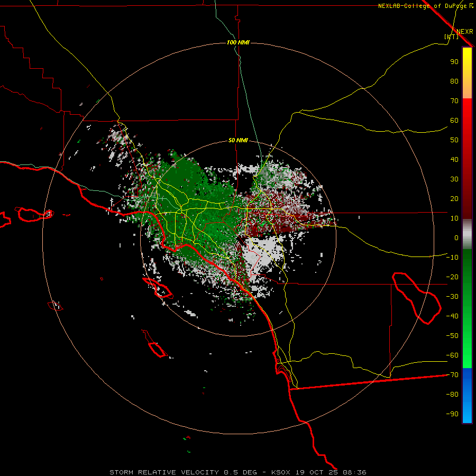Click the -20 value on velocity scale
The height and width of the screenshot is (476, 476).
click(452, 277)
